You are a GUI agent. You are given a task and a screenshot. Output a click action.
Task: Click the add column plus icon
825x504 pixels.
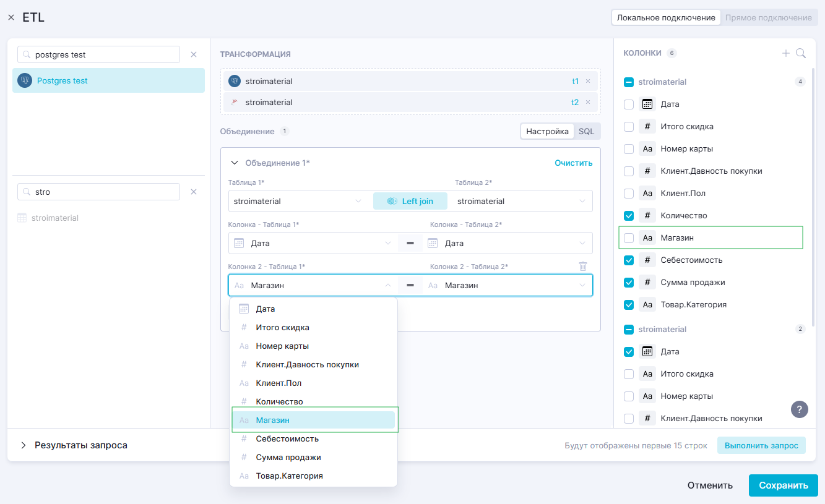pos(786,53)
